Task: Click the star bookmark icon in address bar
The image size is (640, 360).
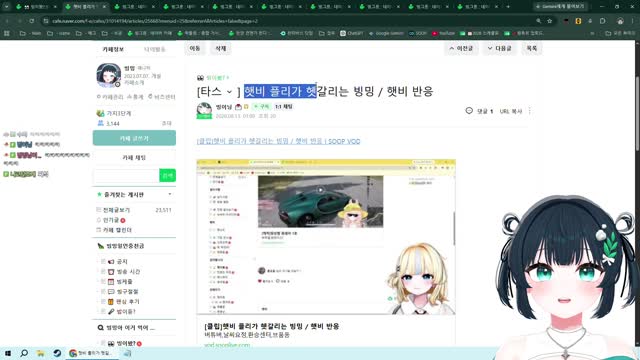Action: click(550, 21)
